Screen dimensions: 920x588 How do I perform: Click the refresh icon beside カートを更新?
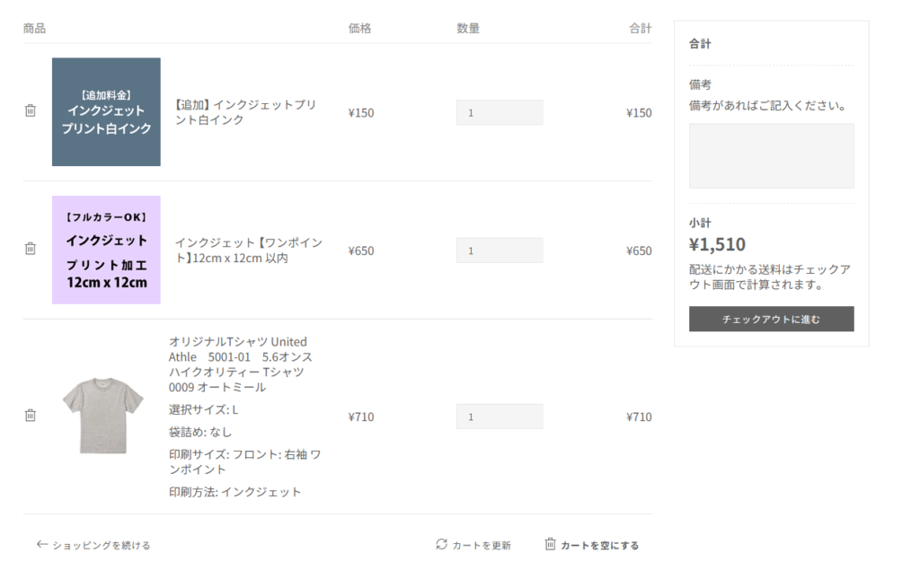click(442, 544)
